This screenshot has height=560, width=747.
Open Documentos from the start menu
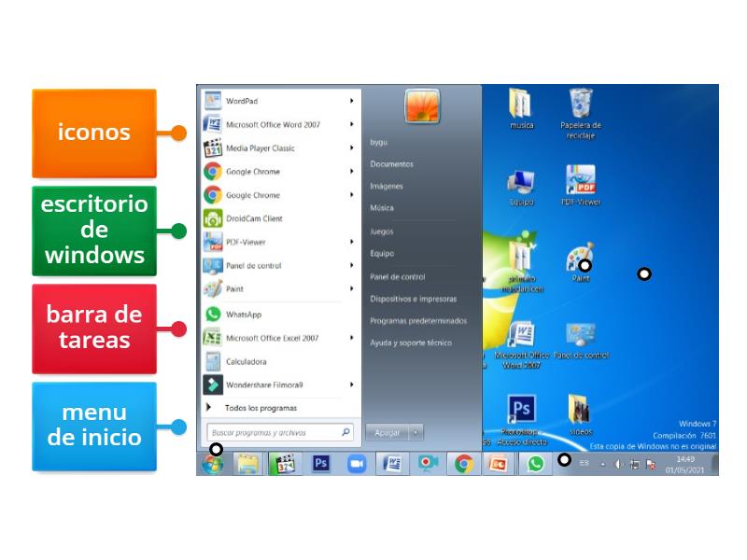tap(390, 162)
